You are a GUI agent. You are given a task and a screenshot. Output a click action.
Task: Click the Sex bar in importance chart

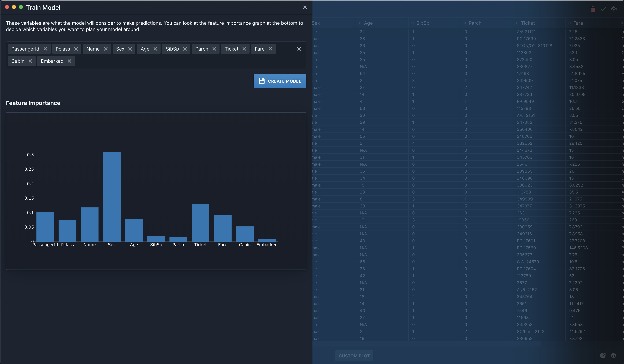pyautogui.click(x=112, y=197)
